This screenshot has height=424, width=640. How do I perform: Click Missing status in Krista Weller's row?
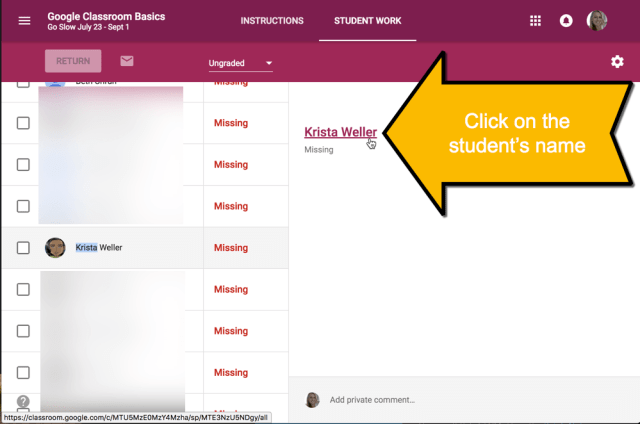point(231,248)
